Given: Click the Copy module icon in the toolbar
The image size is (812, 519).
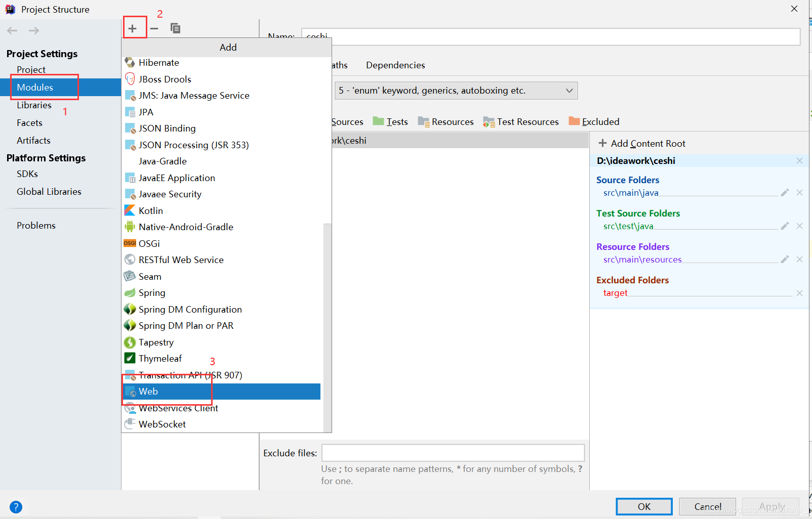Looking at the screenshot, I should coord(175,28).
